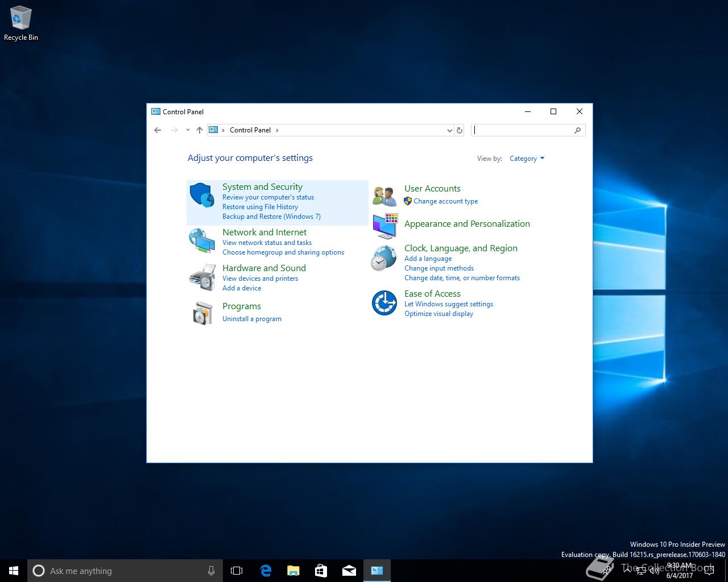728x582 pixels.
Task: Click the volume icon in system tray
Action: 654,571
